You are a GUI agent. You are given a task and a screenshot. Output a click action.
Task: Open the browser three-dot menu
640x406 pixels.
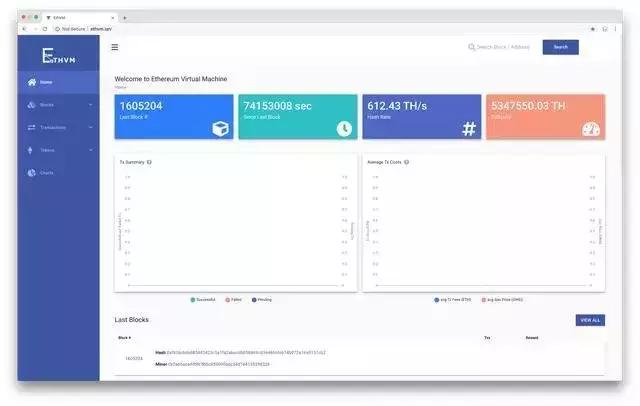point(616,29)
